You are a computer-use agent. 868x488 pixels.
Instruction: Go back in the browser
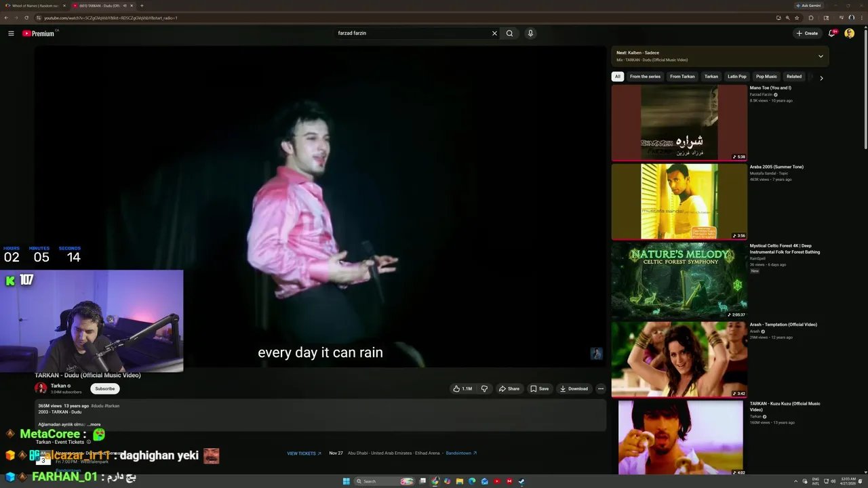(6, 18)
